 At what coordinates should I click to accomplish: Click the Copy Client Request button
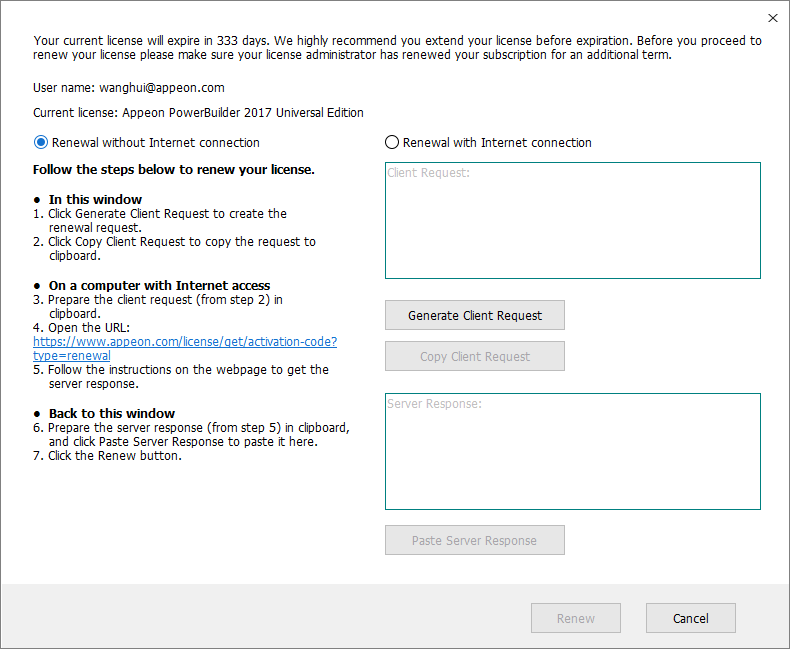[475, 356]
